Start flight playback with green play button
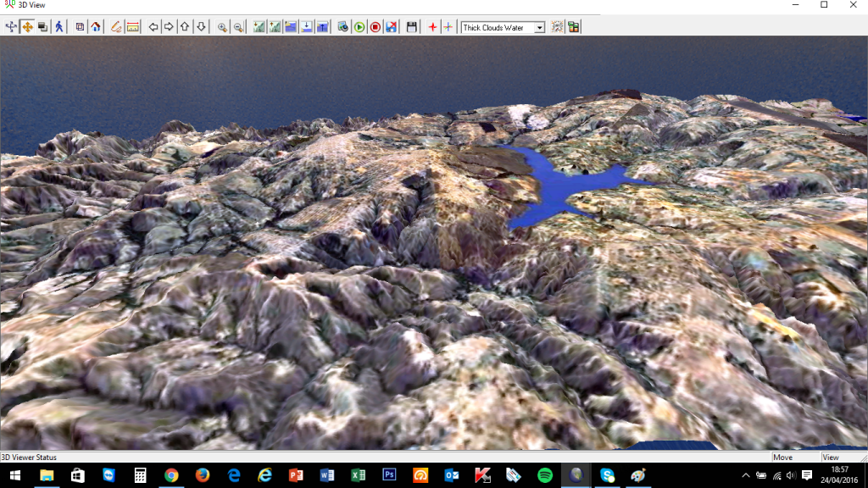Image resolution: width=868 pixels, height=488 pixels. (359, 27)
